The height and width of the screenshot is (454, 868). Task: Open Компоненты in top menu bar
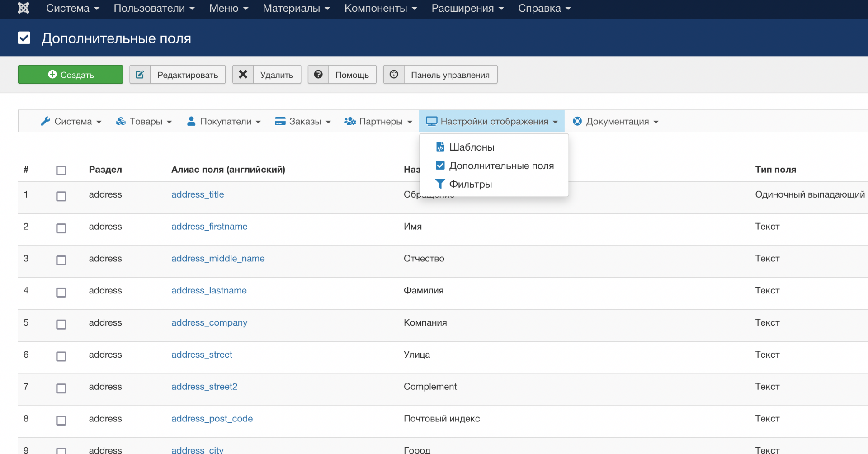pyautogui.click(x=380, y=8)
